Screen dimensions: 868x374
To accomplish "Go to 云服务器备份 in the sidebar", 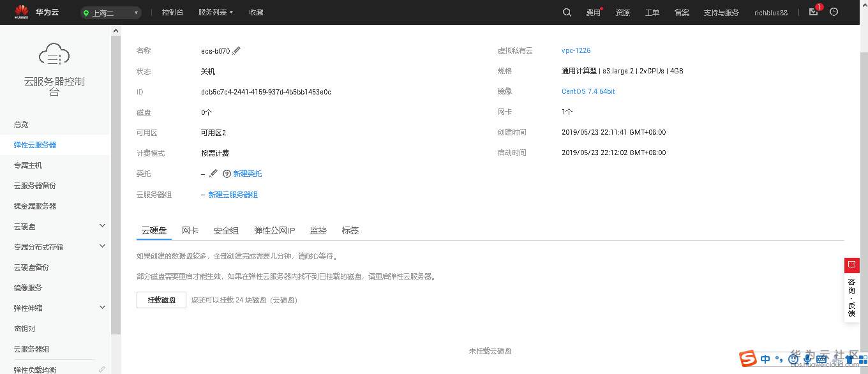I will point(35,186).
